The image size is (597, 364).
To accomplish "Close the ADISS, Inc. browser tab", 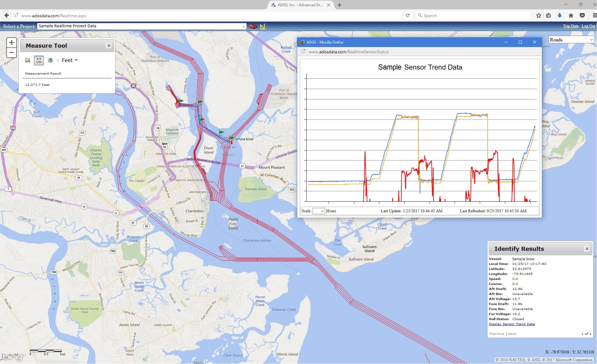I will [x=329, y=5].
